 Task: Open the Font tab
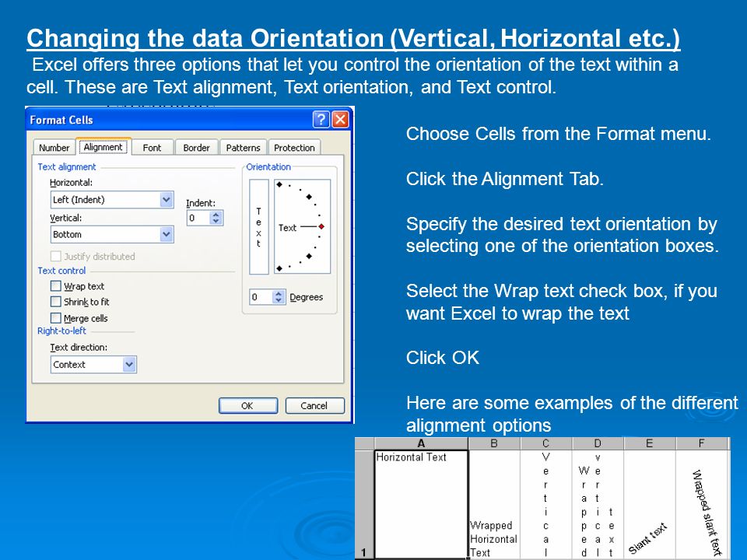tap(152, 148)
